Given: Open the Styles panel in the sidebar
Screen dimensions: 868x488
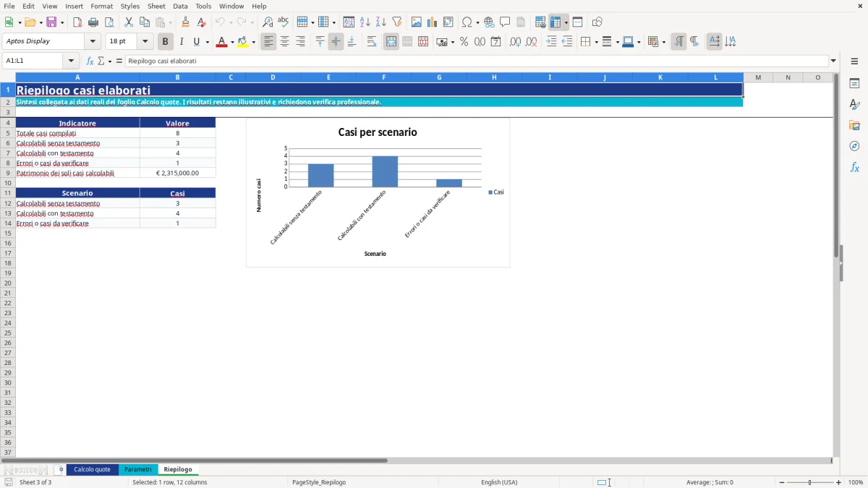Looking at the screenshot, I should 854,104.
